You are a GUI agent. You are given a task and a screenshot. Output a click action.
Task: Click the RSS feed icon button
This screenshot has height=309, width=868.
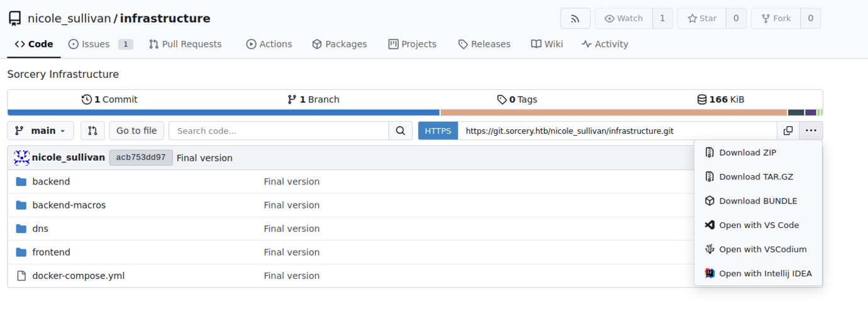(575, 19)
